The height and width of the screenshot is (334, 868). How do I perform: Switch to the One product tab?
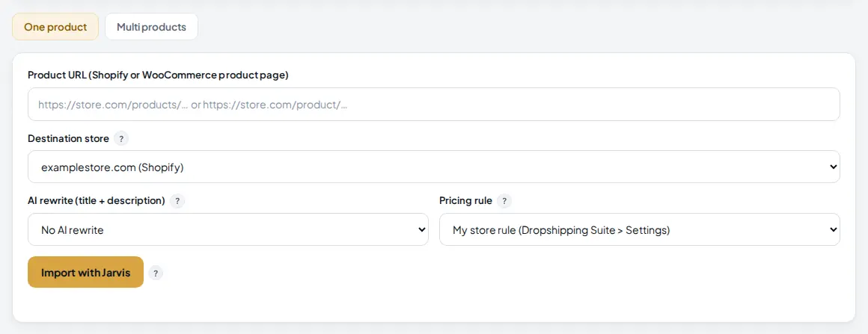pos(55,27)
